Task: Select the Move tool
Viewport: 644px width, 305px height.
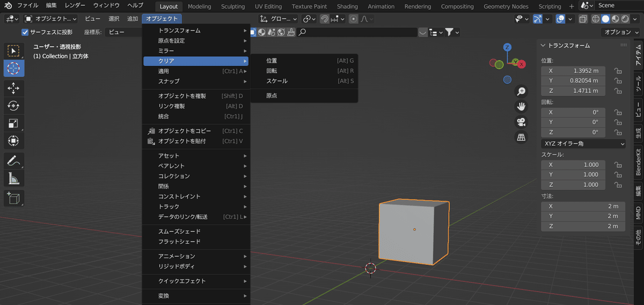Action: pyautogui.click(x=14, y=88)
